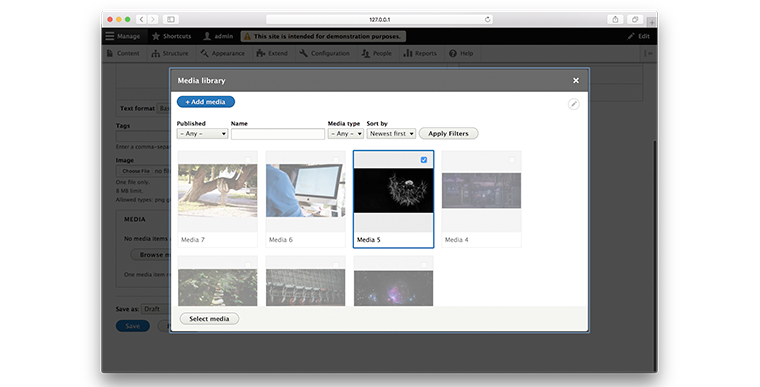Toggle the Safari sidebar button
Viewport: 760px width, 387px height.
[171, 19]
